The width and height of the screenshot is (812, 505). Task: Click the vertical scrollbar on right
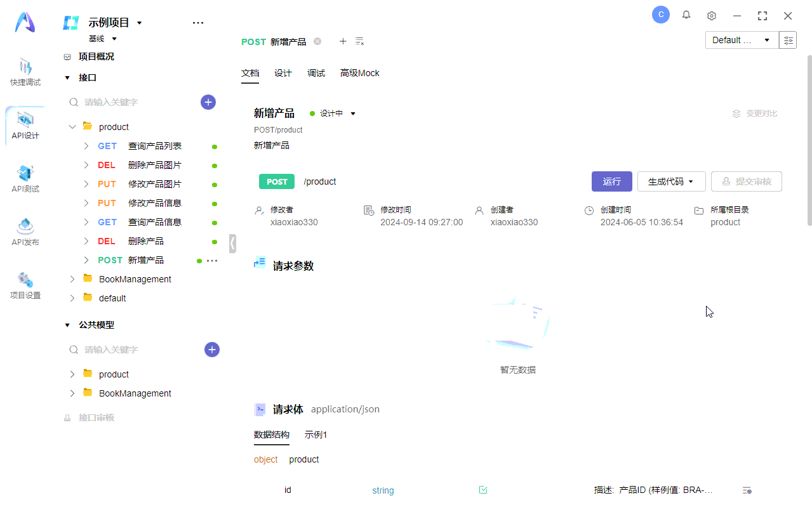[x=809, y=140]
